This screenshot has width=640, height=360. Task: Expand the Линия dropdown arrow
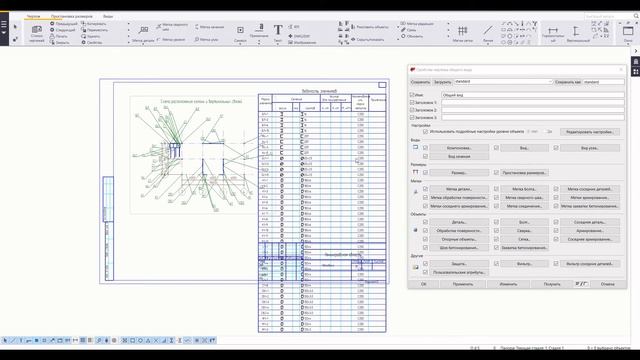tap(488, 44)
